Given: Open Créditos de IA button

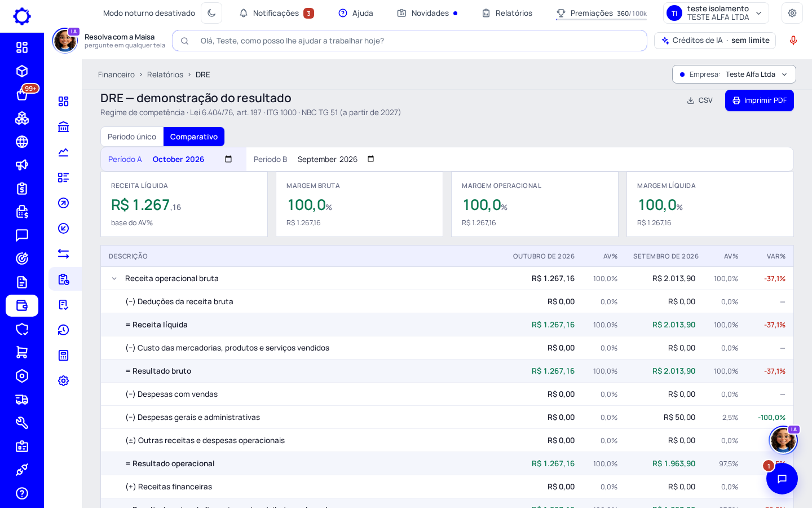Looking at the screenshot, I should [715, 41].
